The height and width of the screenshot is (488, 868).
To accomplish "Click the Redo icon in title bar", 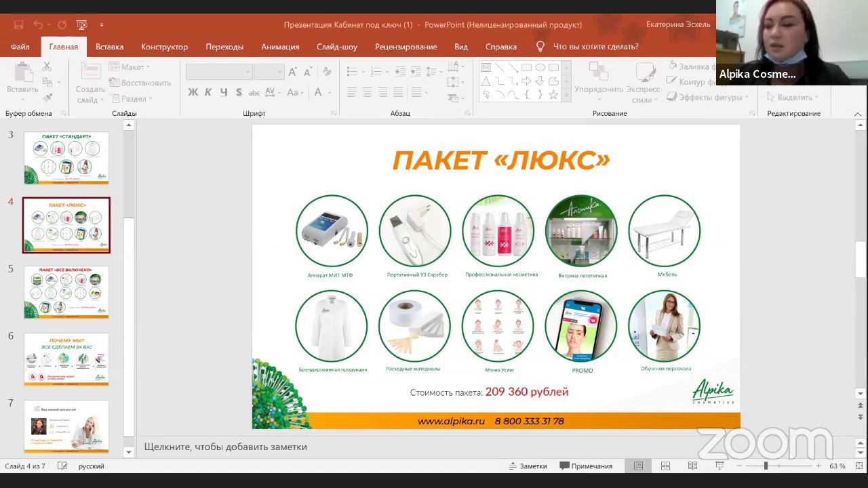I will coord(62,25).
